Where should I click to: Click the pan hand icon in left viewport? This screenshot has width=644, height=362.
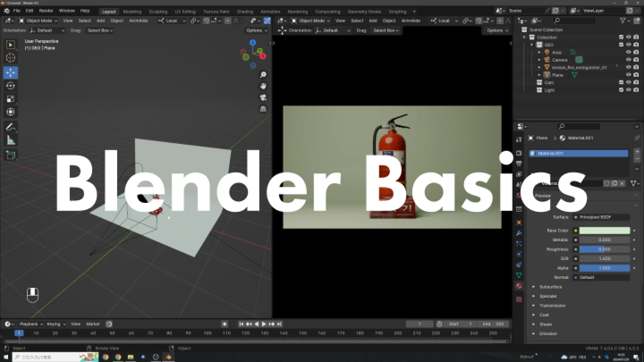coord(263,86)
